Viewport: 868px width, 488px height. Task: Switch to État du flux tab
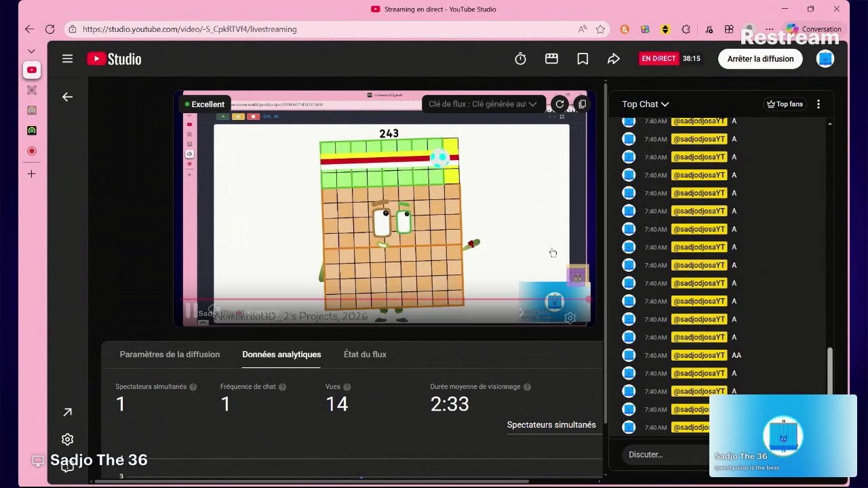365,354
